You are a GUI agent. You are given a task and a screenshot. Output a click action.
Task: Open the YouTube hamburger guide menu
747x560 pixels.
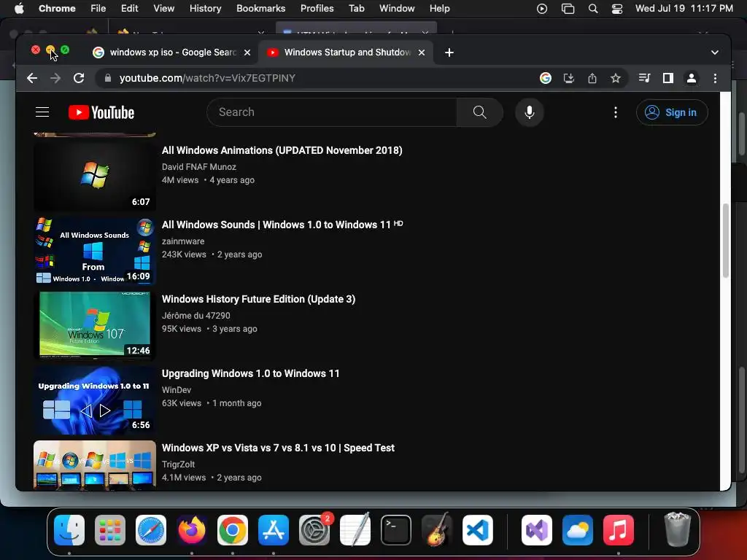(42, 112)
